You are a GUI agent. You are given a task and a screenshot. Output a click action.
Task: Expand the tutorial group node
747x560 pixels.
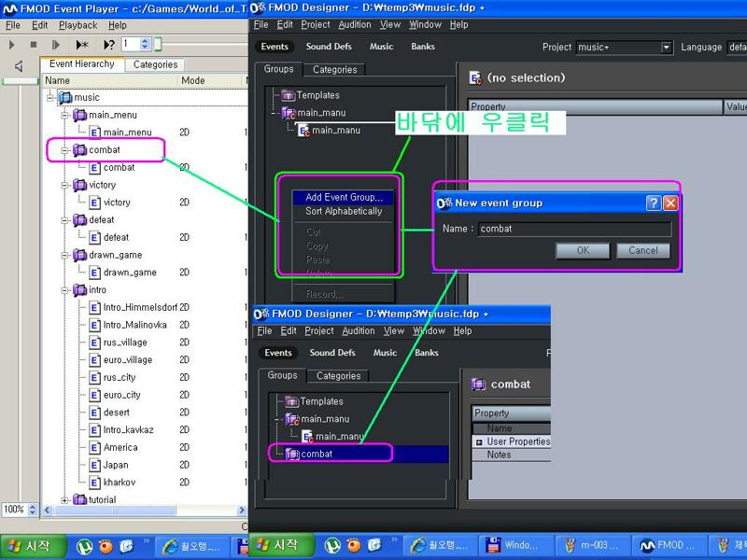point(64,500)
